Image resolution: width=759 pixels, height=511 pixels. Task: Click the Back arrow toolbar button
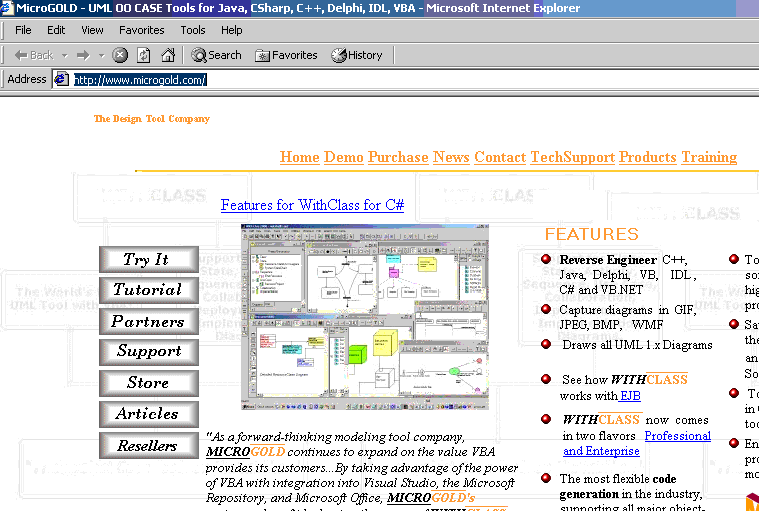click(34, 55)
